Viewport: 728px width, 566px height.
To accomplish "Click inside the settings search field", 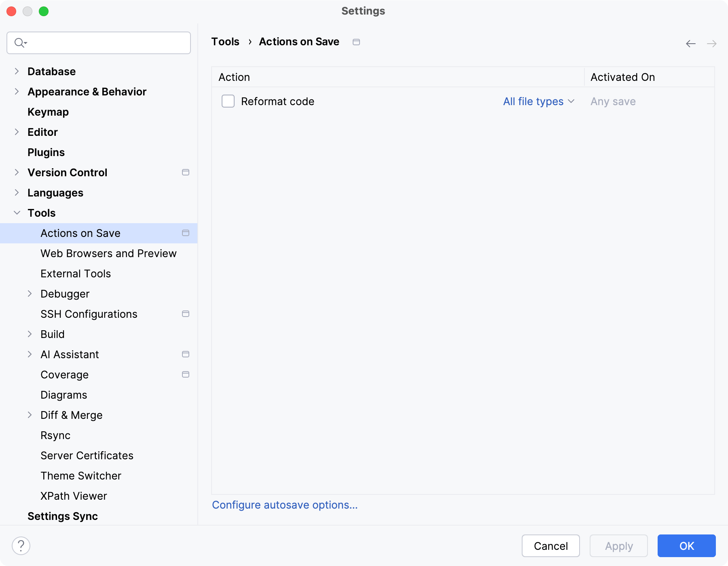I will coord(101,42).
